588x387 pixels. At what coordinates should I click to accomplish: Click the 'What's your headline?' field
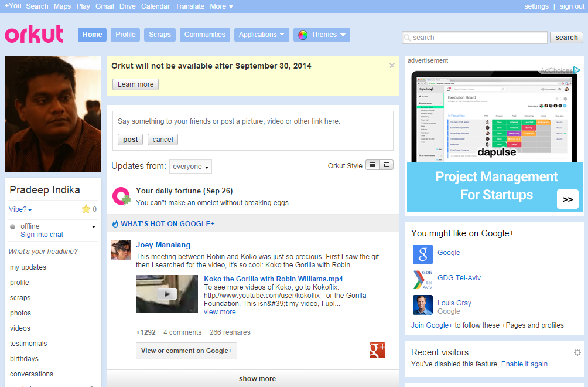pyautogui.click(x=43, y=252)
